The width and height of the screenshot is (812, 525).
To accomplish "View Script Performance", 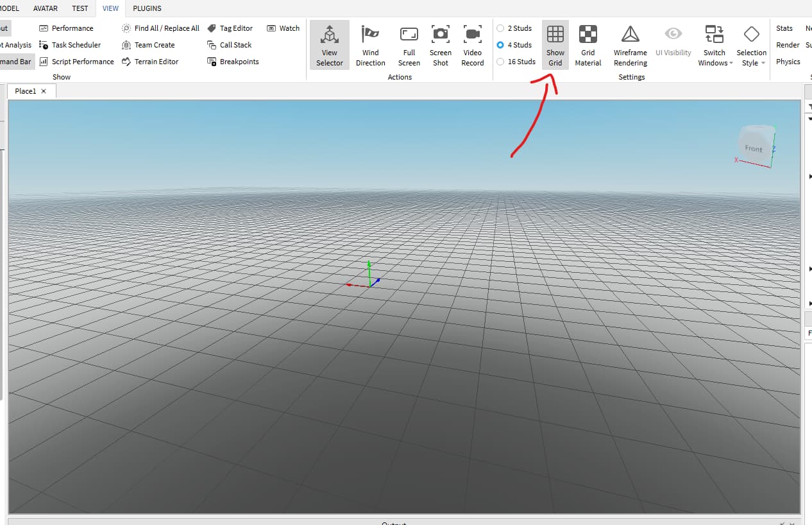I will [83, 61].
